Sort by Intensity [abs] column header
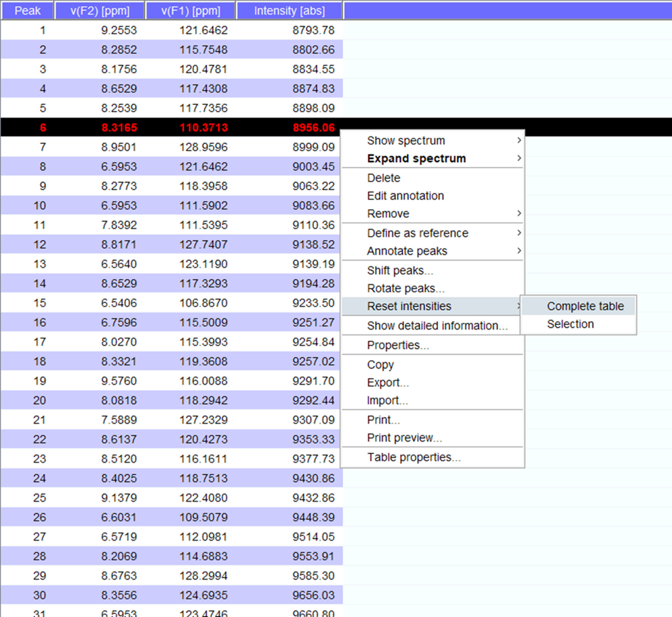 click(x=289, y=11)
